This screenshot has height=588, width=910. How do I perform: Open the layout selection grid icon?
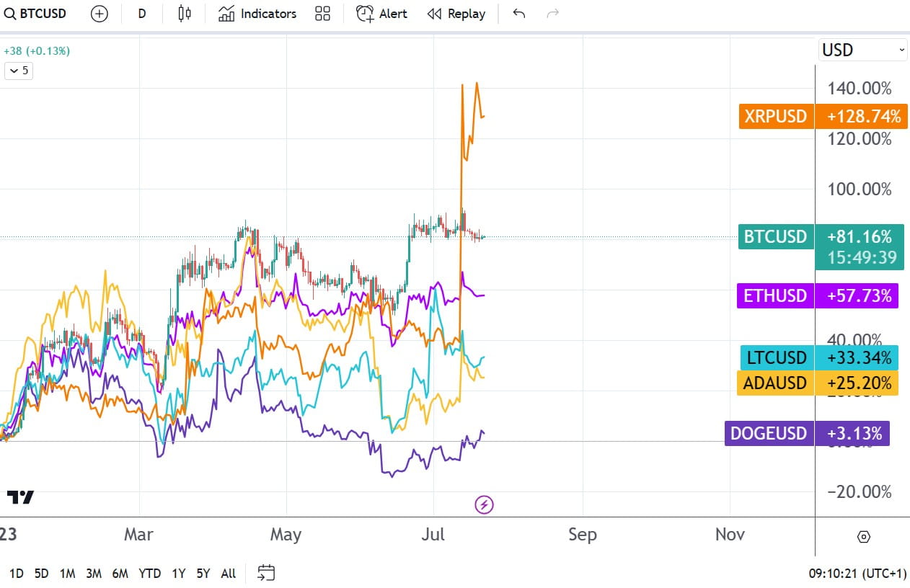coord(322,13)
